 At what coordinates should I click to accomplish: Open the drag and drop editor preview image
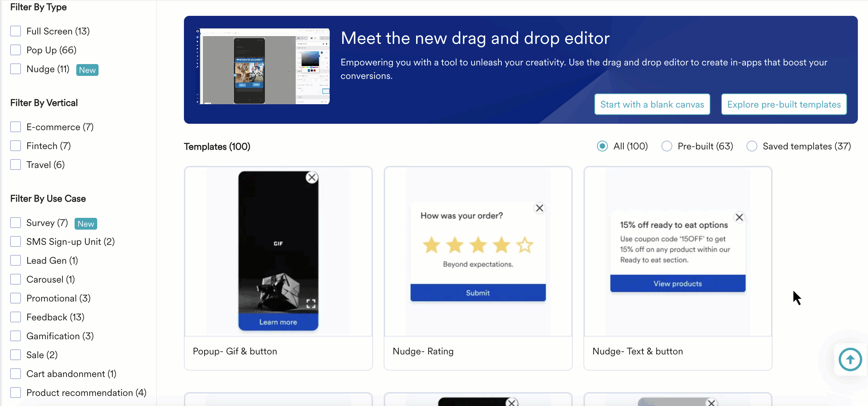(x=263, y=66)
